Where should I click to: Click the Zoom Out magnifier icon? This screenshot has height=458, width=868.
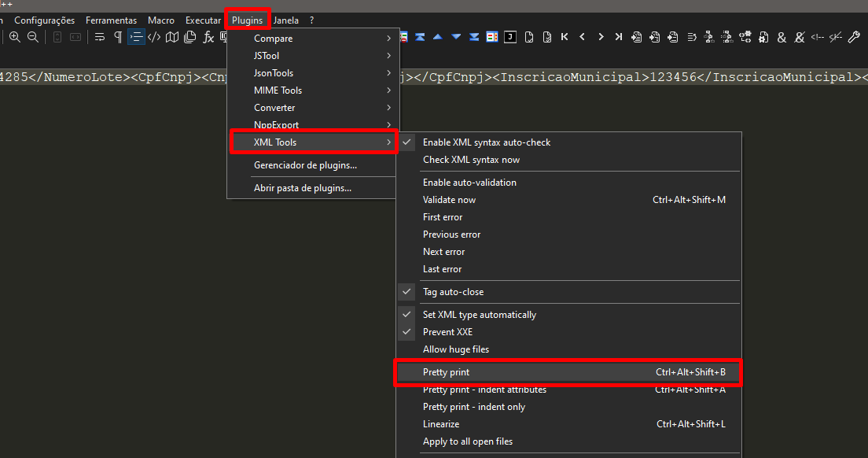pos(32,36)
